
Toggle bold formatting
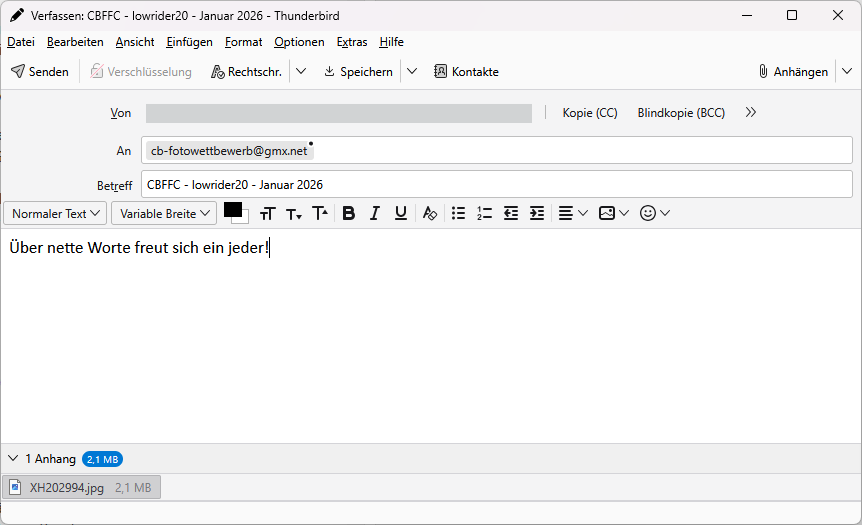click(x=349, y=213)
